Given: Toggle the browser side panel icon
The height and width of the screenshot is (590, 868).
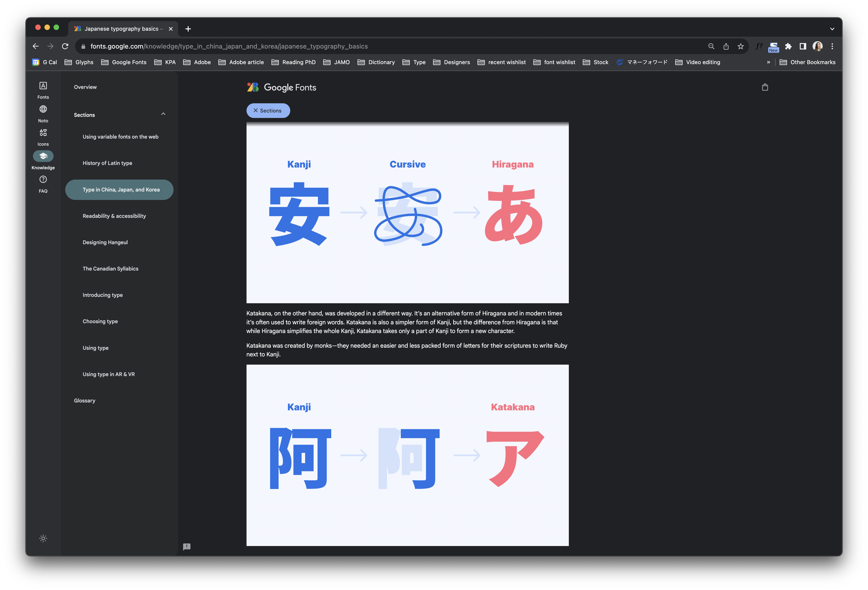Looking at the screenshot, I should tap(803, 46).
